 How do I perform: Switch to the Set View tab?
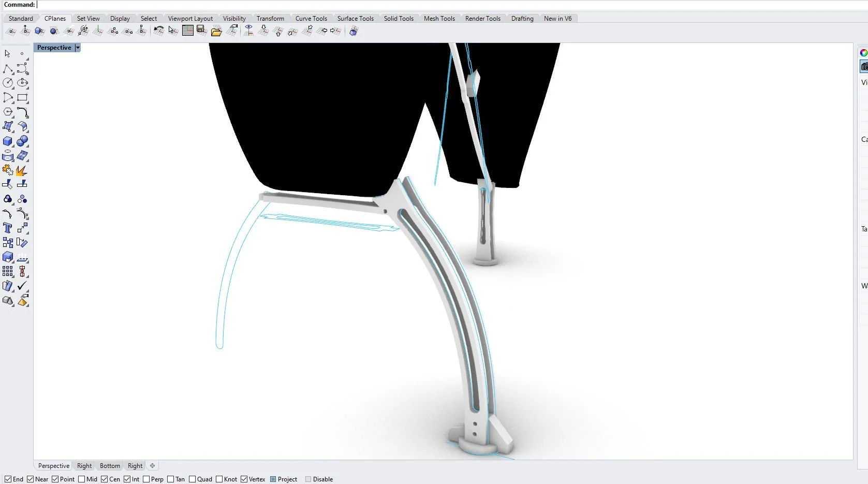click(x=89, y=19)
